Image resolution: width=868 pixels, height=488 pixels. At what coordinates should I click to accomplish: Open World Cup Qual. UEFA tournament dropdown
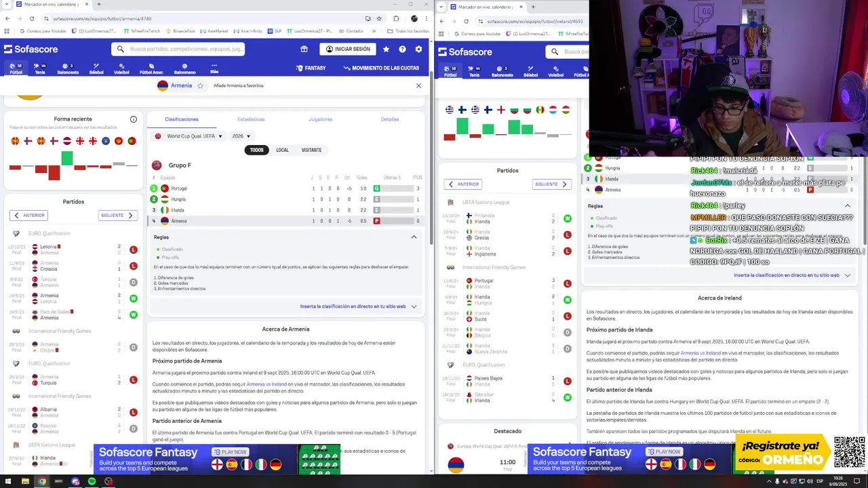(x=190, y=136)
